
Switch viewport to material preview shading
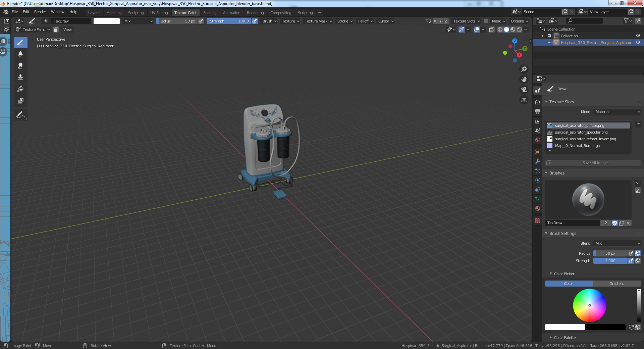(x=513, y=30)
